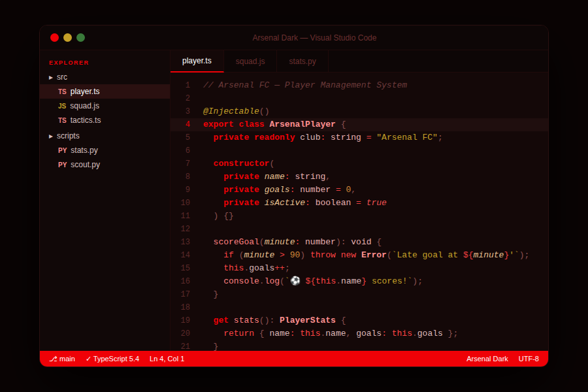Click TypeScript 5.4 in status bar
Screen dimensions: 588x392
click(112, 359)
